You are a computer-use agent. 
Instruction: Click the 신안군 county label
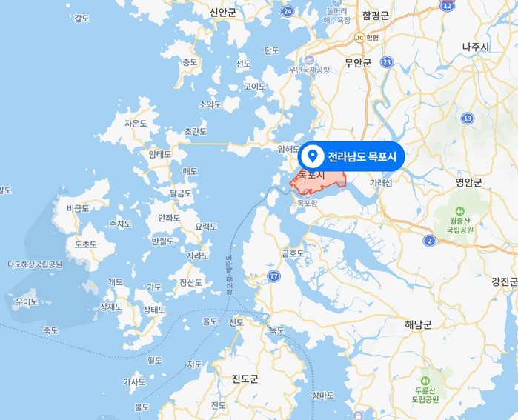[223, 13]
